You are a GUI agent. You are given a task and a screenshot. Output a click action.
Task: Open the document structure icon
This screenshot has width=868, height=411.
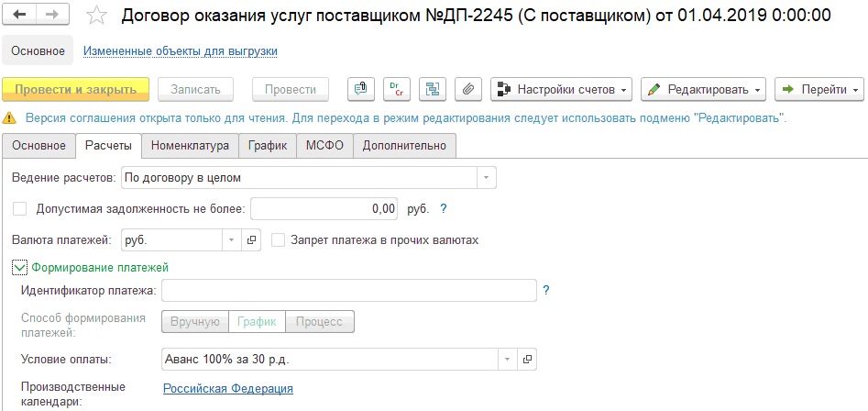click(433, 89)
